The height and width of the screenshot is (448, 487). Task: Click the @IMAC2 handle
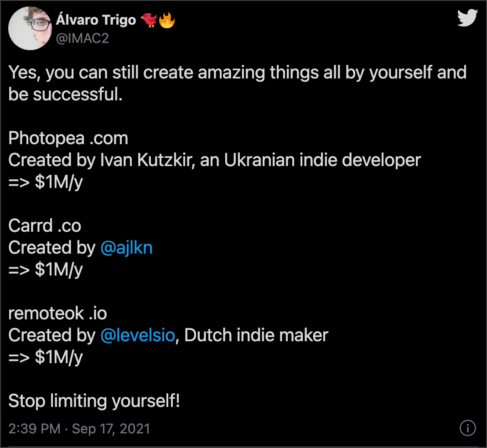[x=82, y=39]
